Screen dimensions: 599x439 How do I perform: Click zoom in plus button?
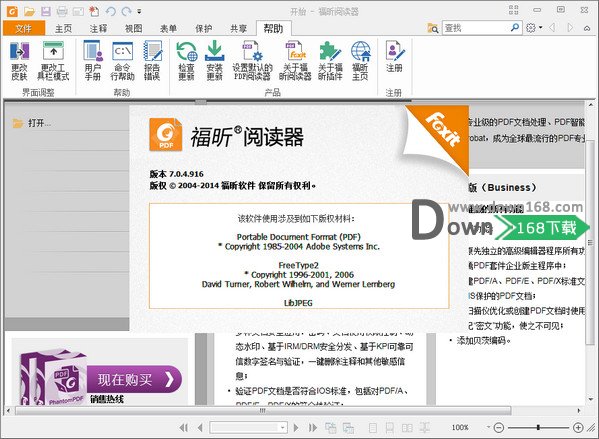pos(578,428)
